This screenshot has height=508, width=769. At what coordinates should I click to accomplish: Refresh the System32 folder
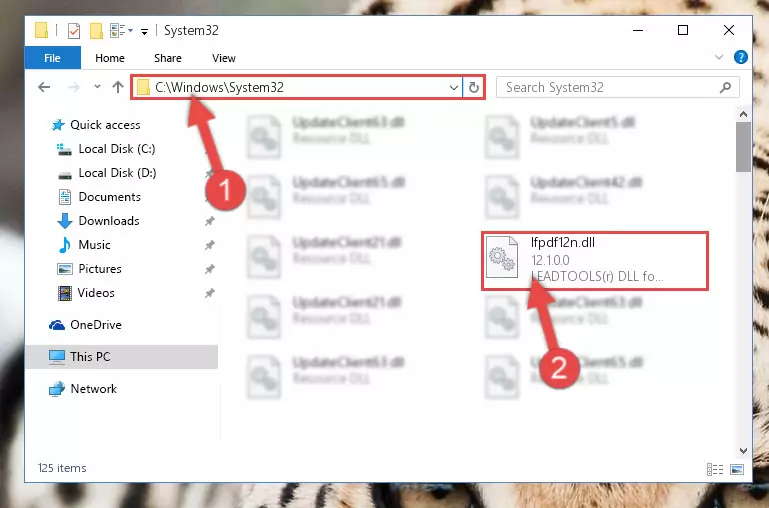(x=473, y=88)
